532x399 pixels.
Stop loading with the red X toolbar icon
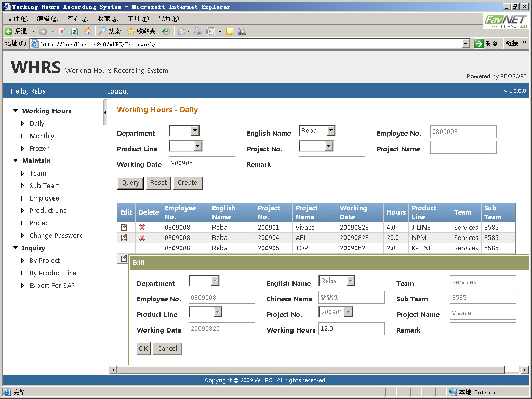[x=62, y=31]
